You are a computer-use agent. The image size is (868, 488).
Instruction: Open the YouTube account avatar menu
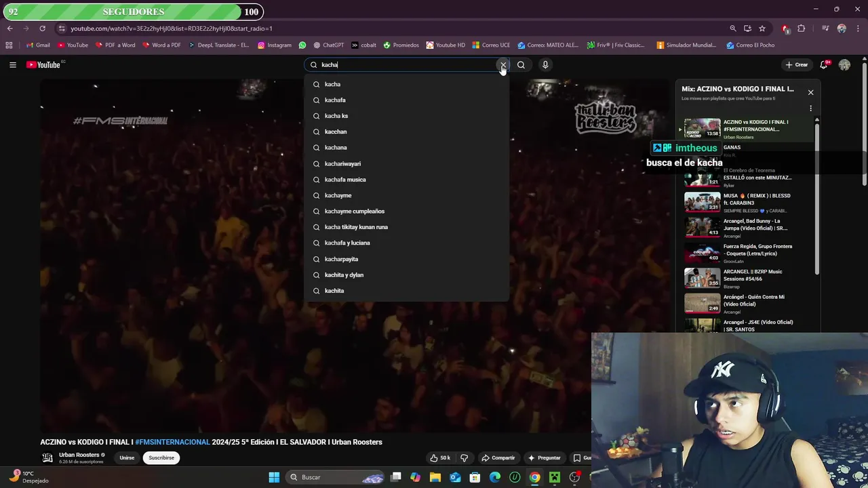coord(844,65)
